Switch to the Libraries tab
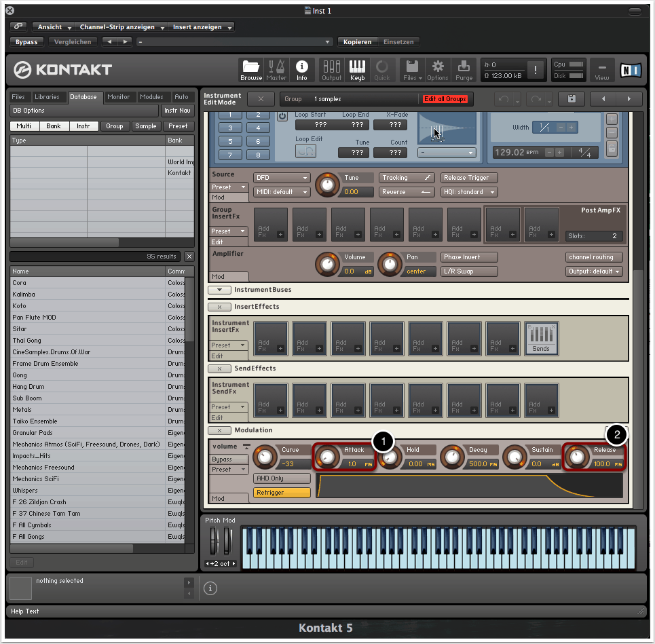 (x=48, y=97)
